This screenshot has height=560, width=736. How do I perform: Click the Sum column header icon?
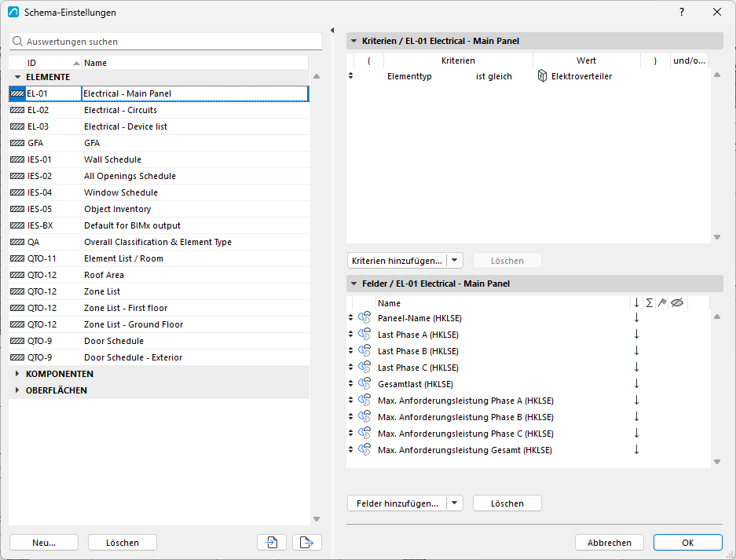click(649, 302)
